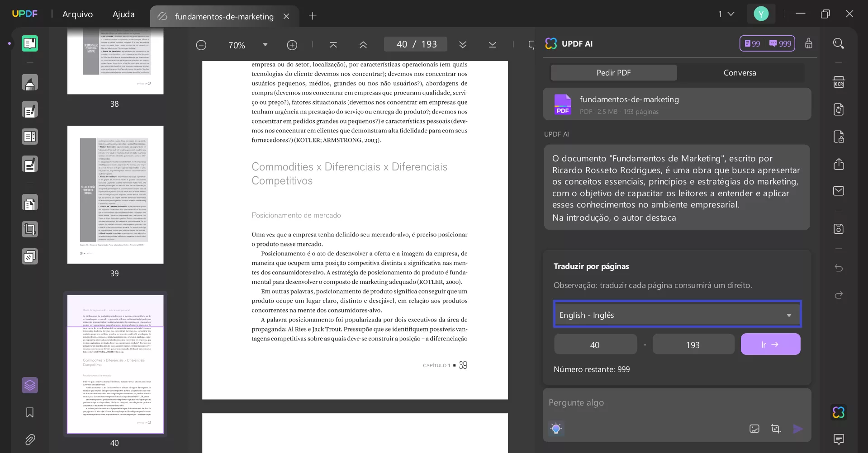This screenshot has height=453, width=868.
Task: Open the OCR text recognition tool
Action: coord(839,82)
